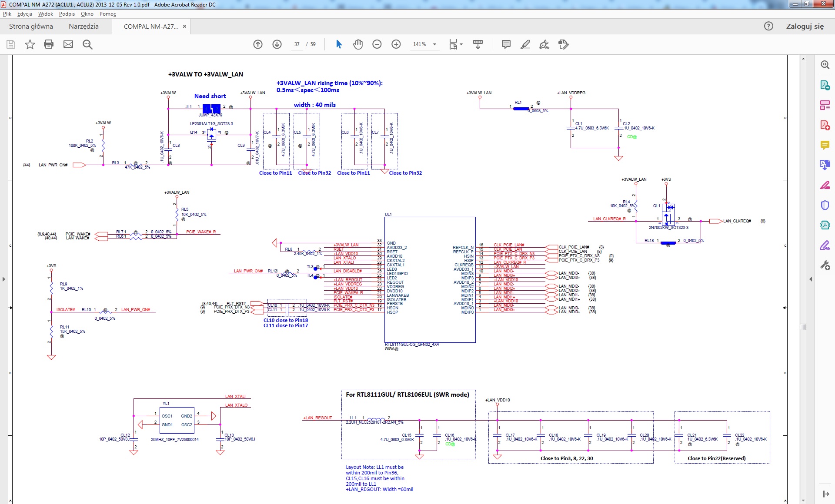Zoom out with the minus circle icon
The image size is (835, 504).
click(x=377, y=44)
